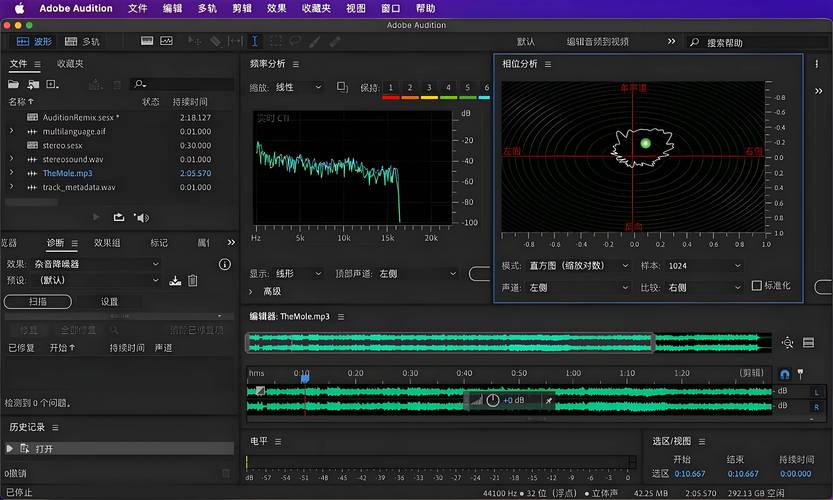Click the save preset icon in the Diagnostics panel

point(175,281)
